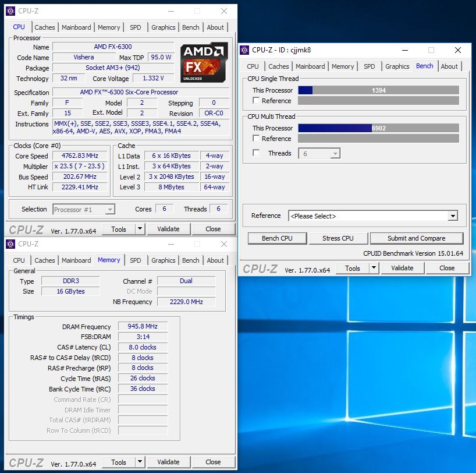Select SPD tab in the CPU window
The image size is (476, 473).
(x=136, y=27)
